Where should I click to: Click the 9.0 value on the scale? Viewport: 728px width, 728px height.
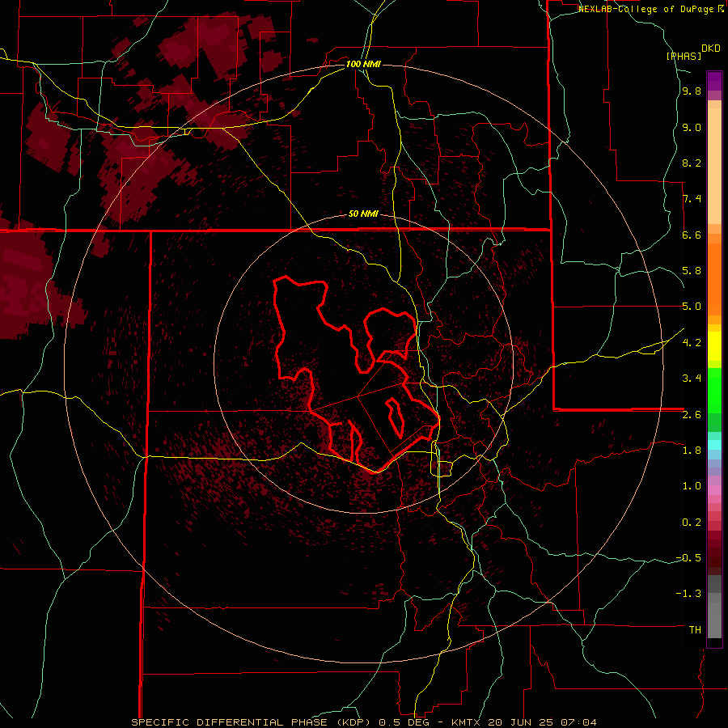tap(692, 128)
